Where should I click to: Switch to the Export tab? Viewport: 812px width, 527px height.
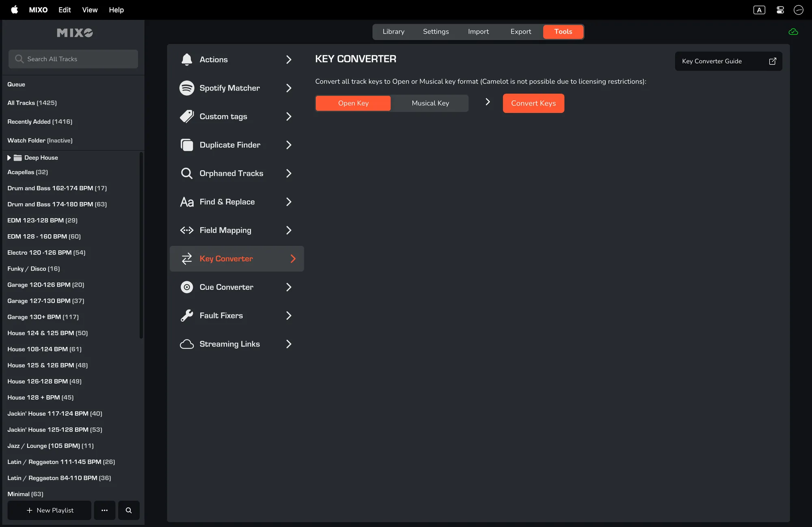point(520,32)
